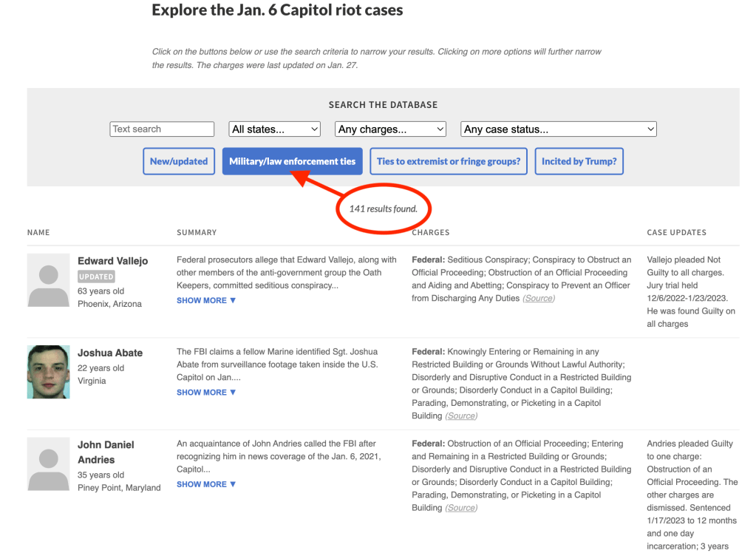Screen dimensions: 756x553
Task: Expand Show More for Edward Vallejo
Action: pyautogui.click(x=206, y=300)
